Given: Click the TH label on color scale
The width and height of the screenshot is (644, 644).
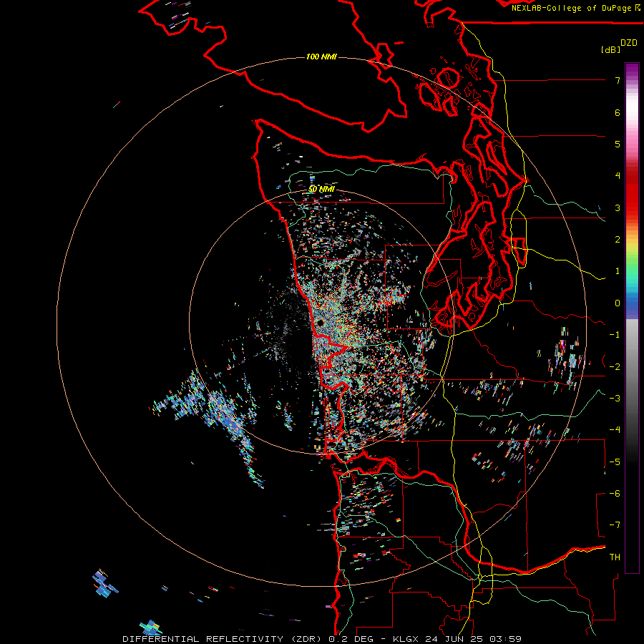Looking at the screenshot, I should (615, 557).
